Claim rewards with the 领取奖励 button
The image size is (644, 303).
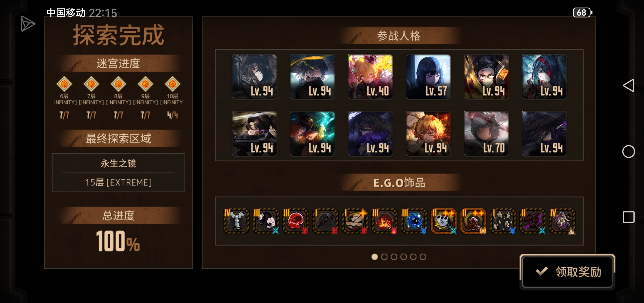click(x=567, y=272)
